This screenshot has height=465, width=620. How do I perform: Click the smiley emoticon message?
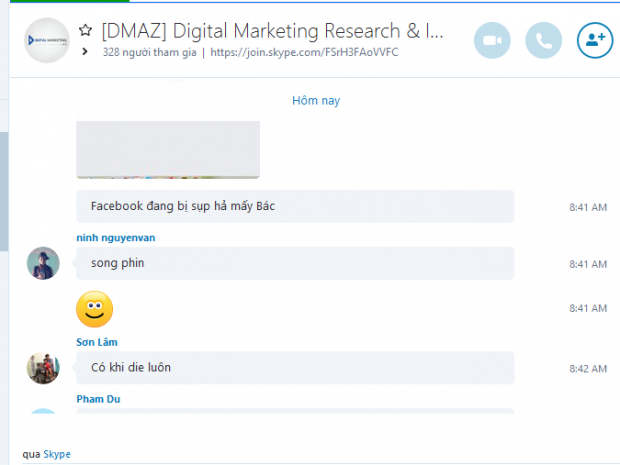pos(95,310)
